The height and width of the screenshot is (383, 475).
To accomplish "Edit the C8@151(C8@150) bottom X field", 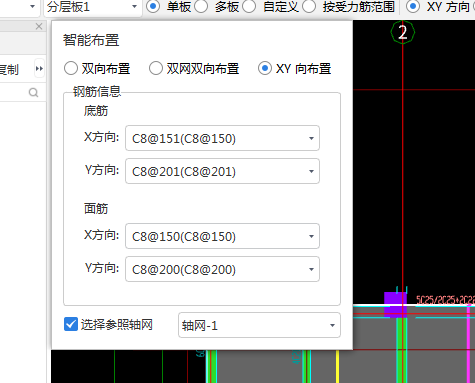I will pos(222,138).
